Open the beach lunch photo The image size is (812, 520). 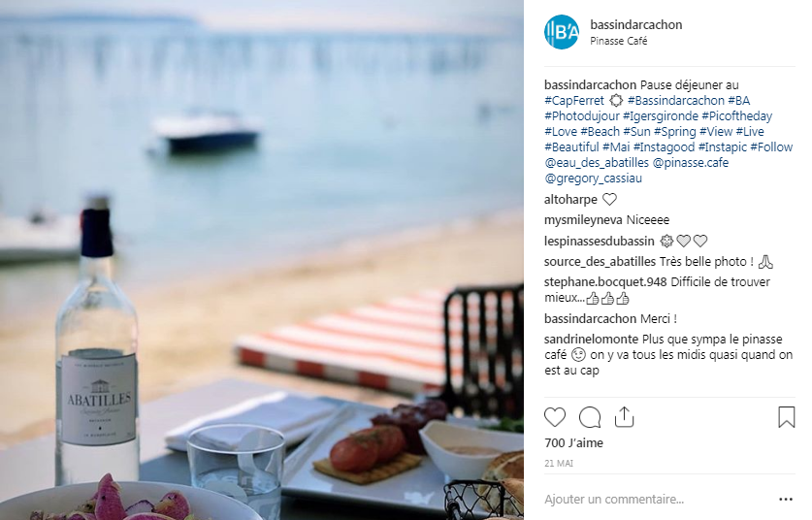[262, 260]
